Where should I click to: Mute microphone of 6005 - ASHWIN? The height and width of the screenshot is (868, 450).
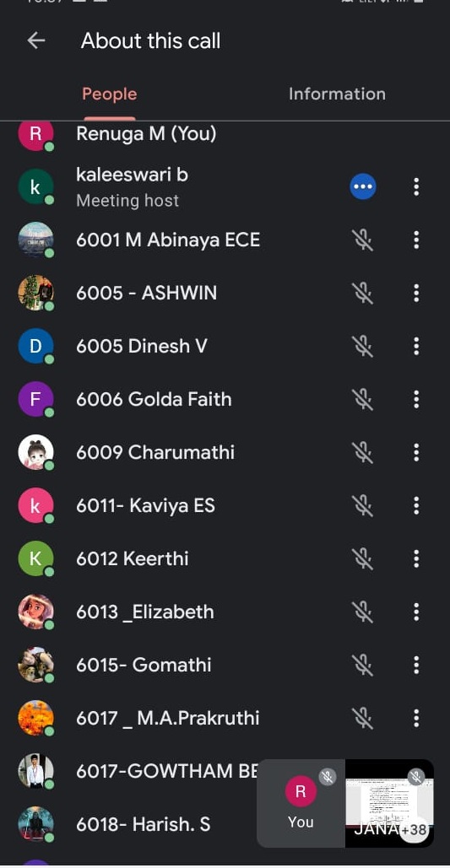coord(362,293)
